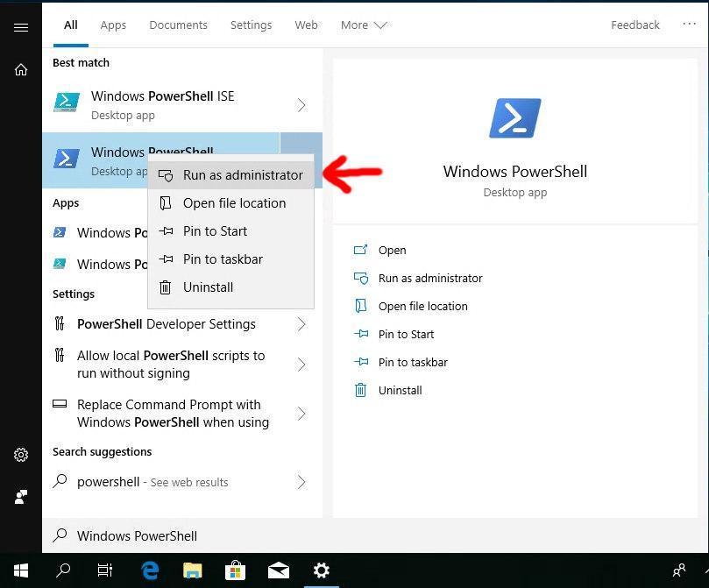This screenshot has width=709, height=588.
Task: Click the Home icon in left sidebar
Action: coord(21,70)
